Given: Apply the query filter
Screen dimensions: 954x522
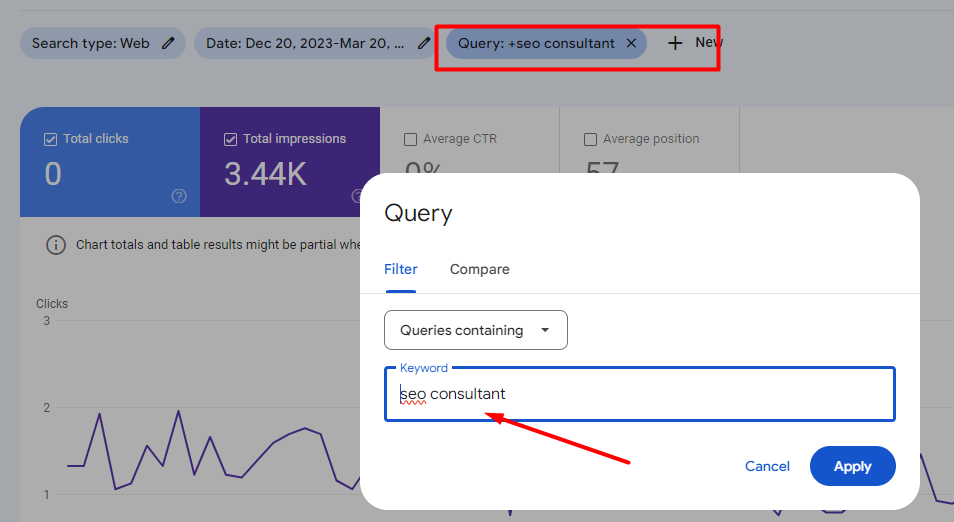Looking at the screenshot, I should pyautogui.click(x=852, y=466).
